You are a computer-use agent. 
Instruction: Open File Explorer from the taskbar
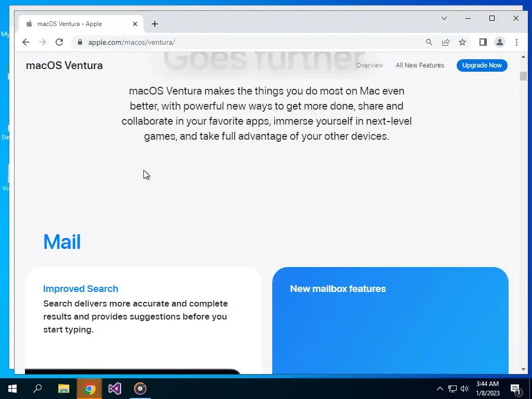[x=63, y=389]
